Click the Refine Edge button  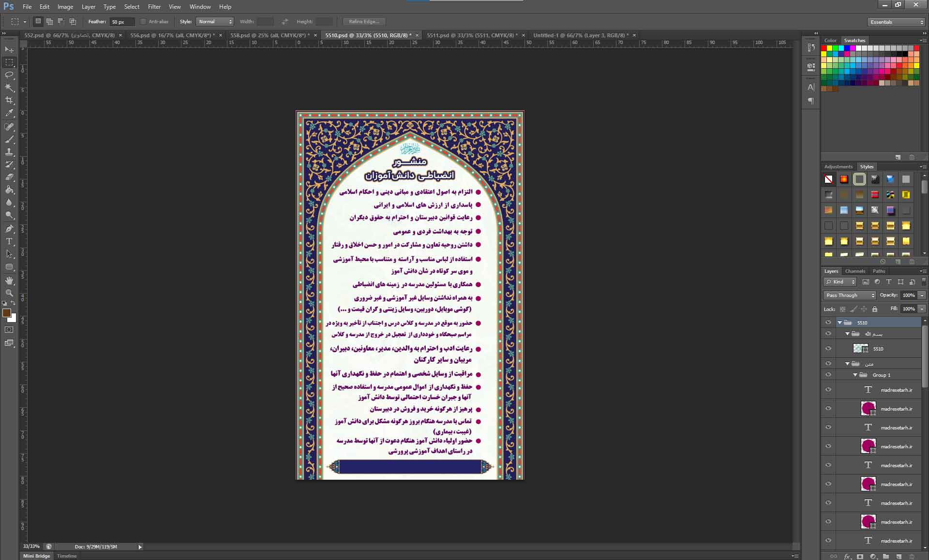click(364, 22)
